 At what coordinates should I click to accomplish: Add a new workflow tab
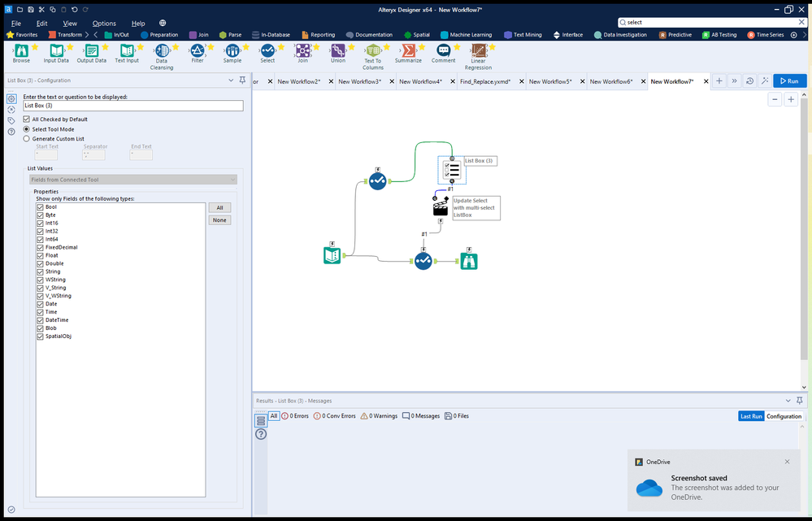(x=719, y=81)
